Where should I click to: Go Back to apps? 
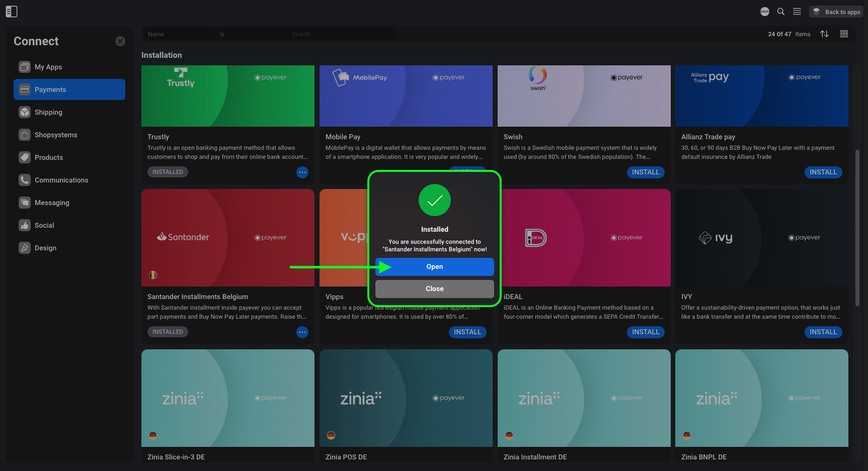click(836, 12)
